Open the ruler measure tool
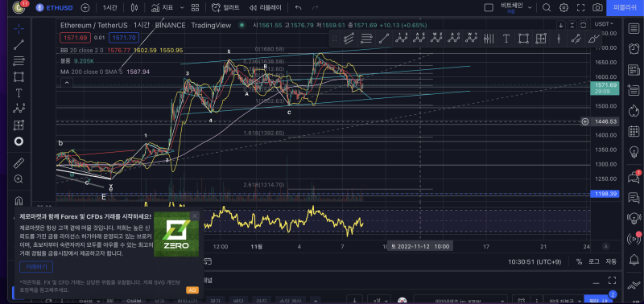The width and height of the screenshot is (644, 304). [x=19, y=163]
